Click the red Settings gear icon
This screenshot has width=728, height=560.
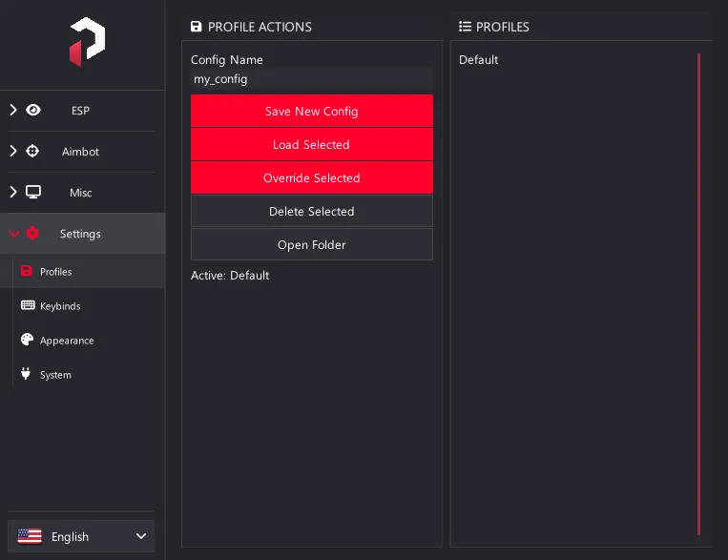32,233
